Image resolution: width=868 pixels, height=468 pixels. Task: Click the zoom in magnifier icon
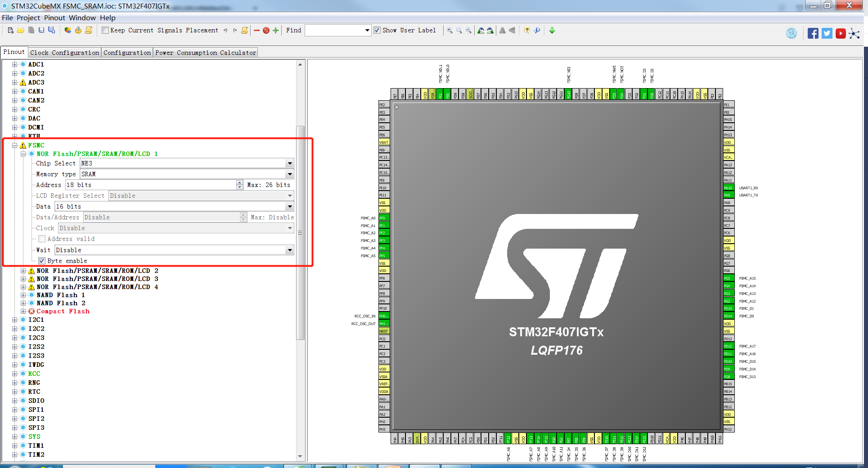click(450, 31)
